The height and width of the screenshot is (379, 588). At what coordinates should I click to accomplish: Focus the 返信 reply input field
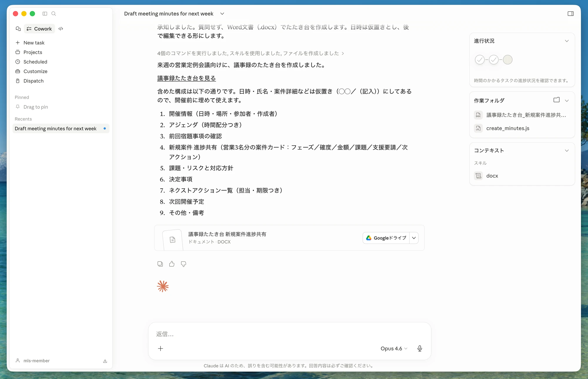(x=290, y=334)
